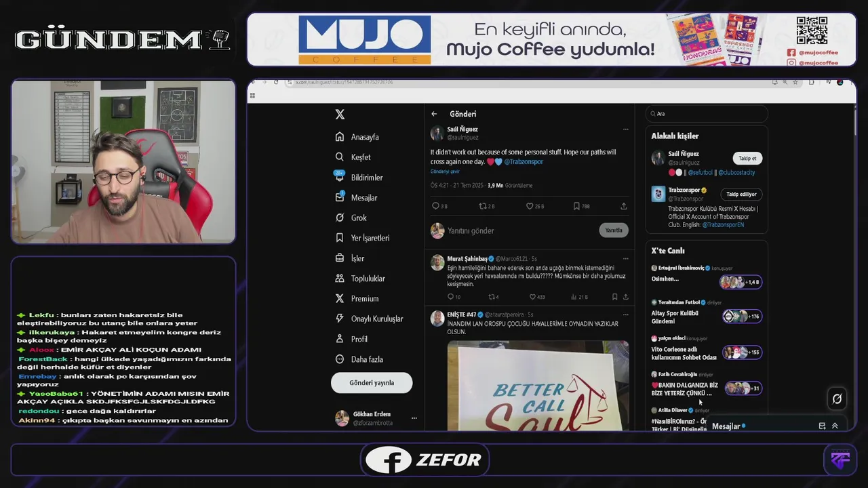Click back arrow next to Gönderi

[434, 114]
